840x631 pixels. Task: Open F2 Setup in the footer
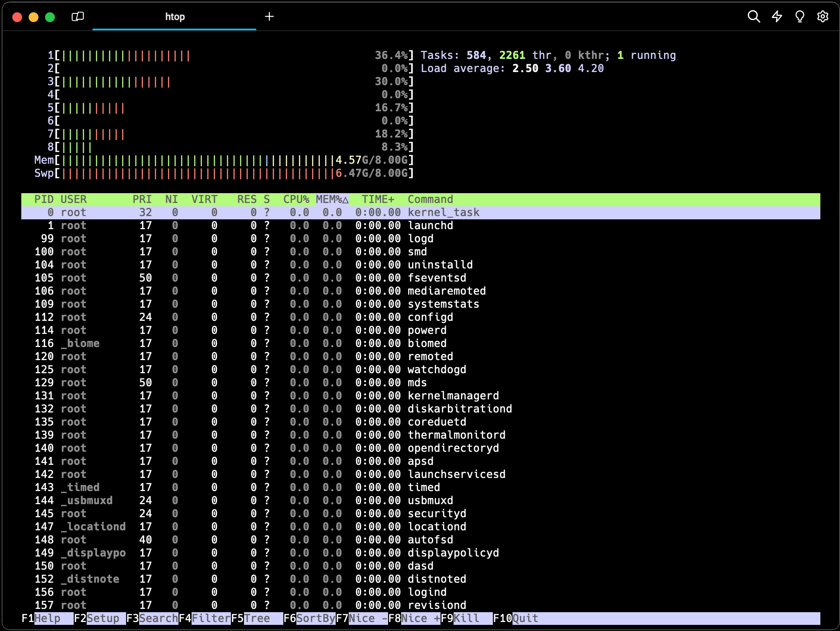point(100,618)
